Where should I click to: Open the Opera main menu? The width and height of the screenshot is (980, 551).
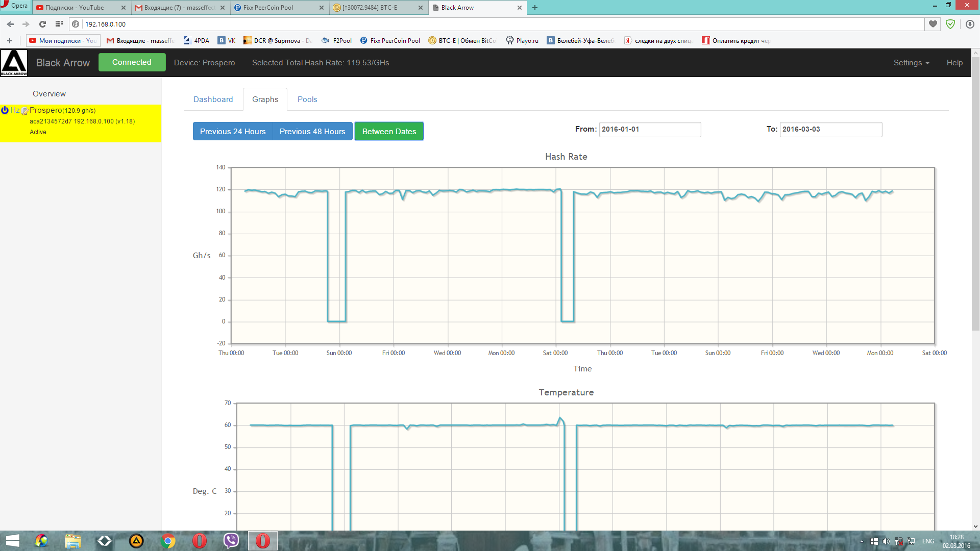coord(15,6)
